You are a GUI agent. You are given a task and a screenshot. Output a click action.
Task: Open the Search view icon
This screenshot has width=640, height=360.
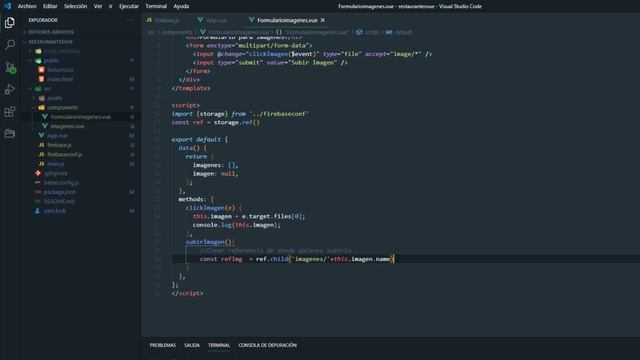[x=10, y=44]
